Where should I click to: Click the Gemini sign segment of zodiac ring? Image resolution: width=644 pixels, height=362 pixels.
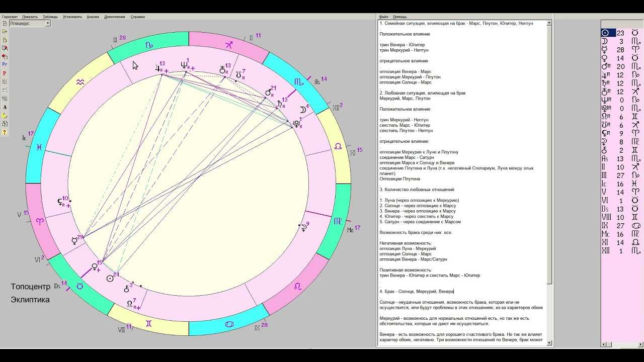(149, 323)
